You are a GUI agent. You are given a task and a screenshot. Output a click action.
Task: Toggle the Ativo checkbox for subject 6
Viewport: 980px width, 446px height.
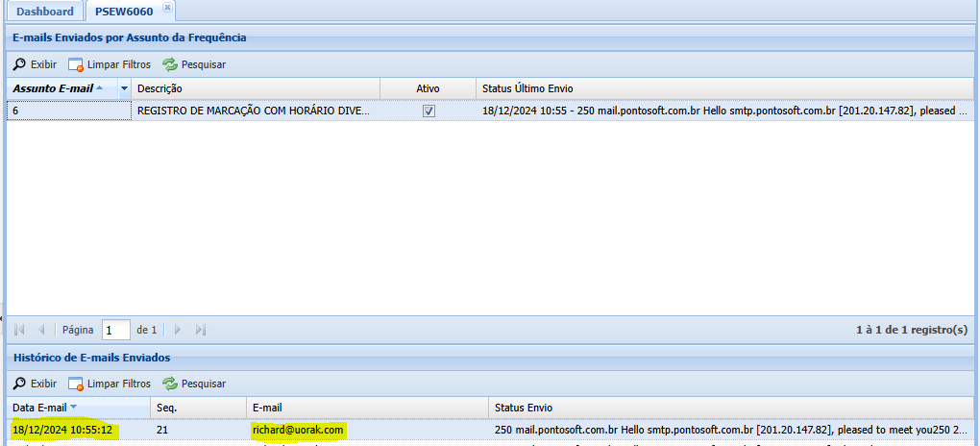429,111
